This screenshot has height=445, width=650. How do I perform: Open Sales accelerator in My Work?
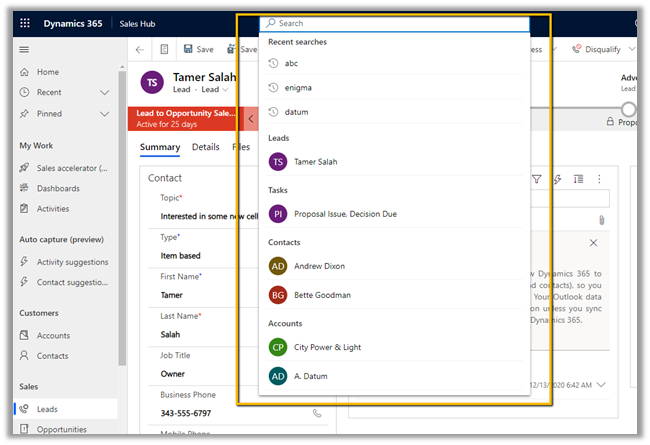click(65, 168)
